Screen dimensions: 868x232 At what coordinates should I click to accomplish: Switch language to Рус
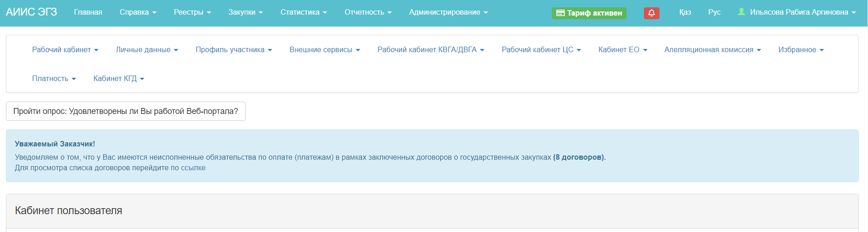(714, 12)
